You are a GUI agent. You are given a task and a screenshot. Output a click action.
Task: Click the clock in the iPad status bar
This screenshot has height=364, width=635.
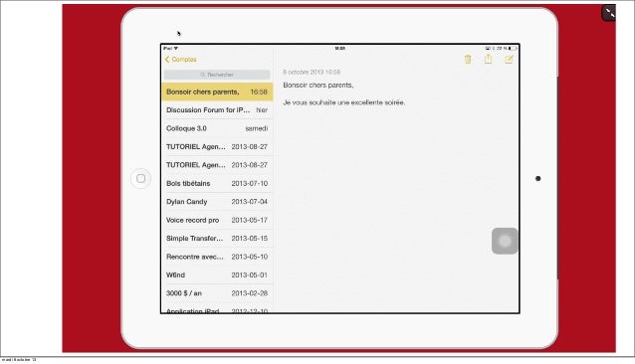(x=340, y=48)
